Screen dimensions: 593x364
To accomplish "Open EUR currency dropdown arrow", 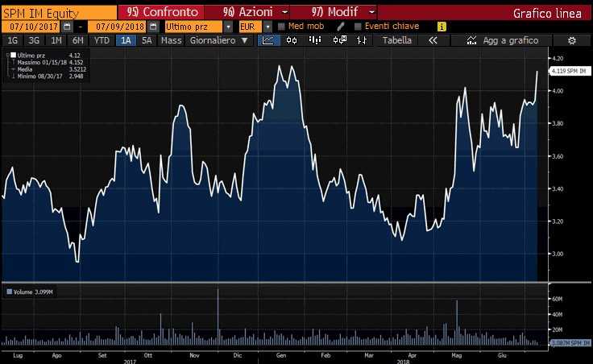I will [x=267, y=27].
